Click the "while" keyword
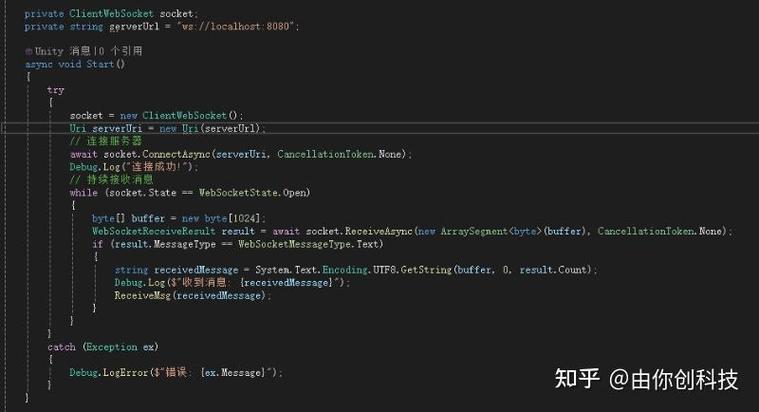 coord(84,192)
